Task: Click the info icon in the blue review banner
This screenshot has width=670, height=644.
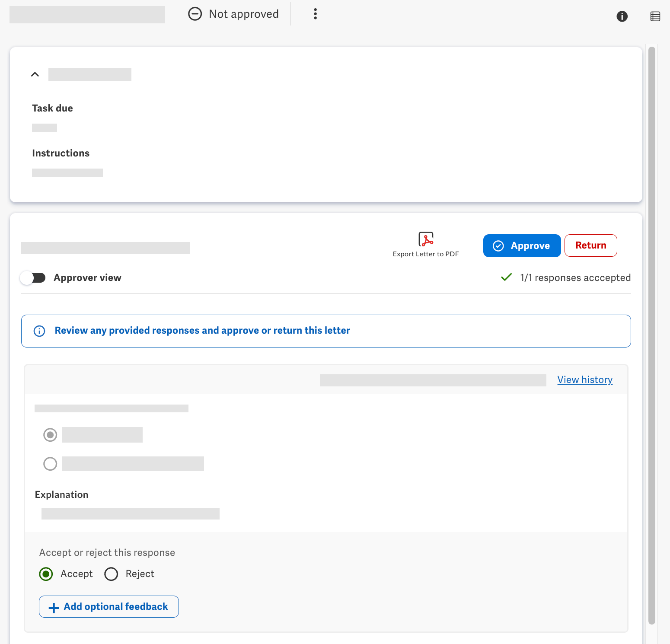Action: pyautogui.click(x=39, y=331)
